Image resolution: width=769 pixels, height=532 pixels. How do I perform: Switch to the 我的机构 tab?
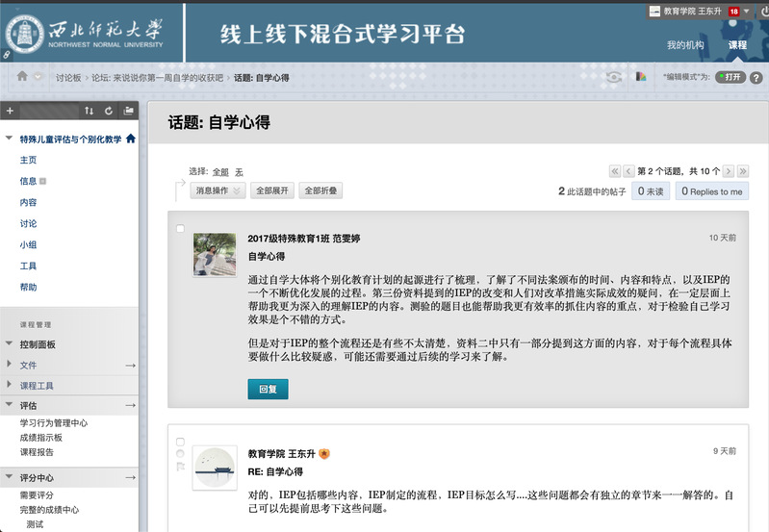pyautogui.click(x=685, y=45)
